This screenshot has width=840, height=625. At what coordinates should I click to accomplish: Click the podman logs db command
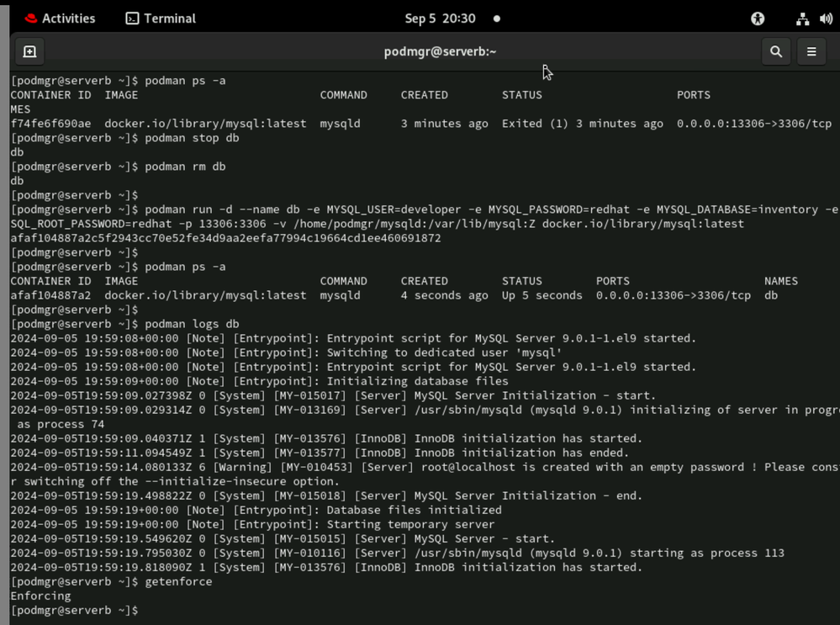[x=192, y=324]
